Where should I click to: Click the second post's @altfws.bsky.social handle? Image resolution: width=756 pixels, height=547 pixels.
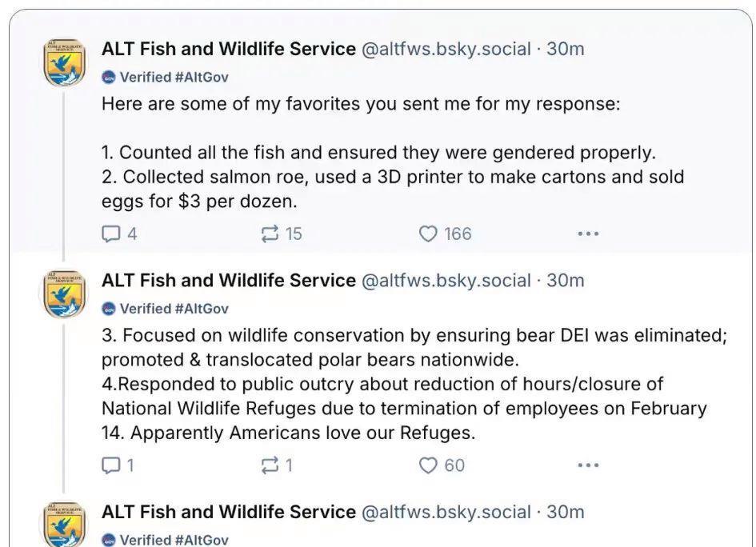click(446, 281)
